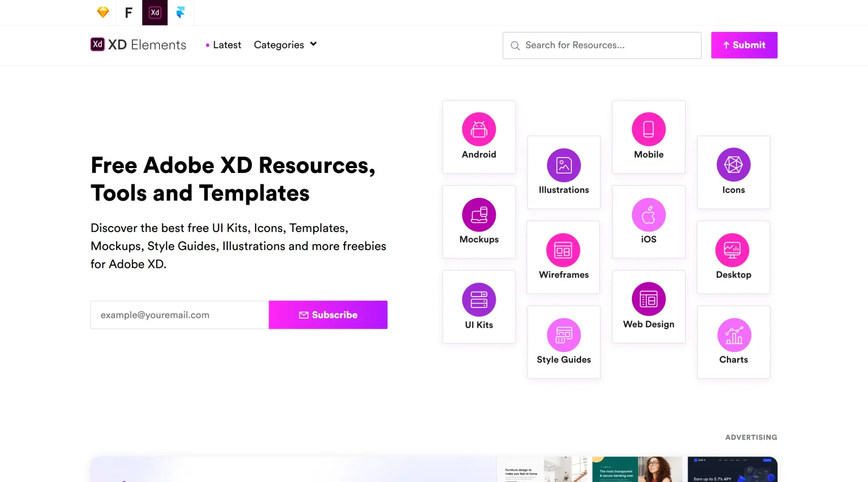The width and height of the screenshot is (868, 482).
Task: Open the iOS apple icon
Action: point(649,215)
